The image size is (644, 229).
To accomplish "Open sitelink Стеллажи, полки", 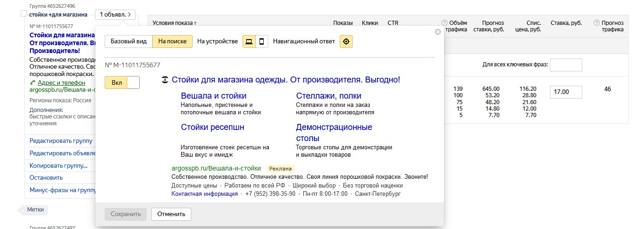I will point(329,96).
